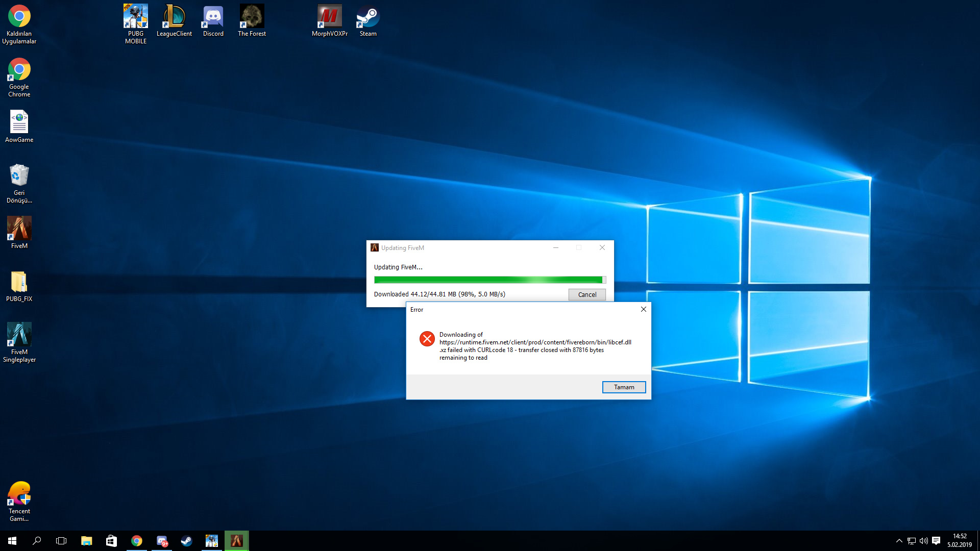This screenshot has height=551, width=980.
Task: Select the MorphVOXPro desktop shortcut
Action: [330, 21]
